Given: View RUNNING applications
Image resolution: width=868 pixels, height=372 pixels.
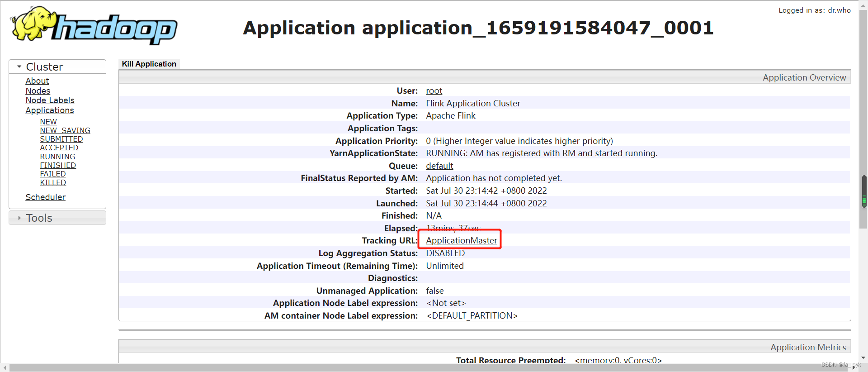Looking at the screenshot, I should click(57, 157).
